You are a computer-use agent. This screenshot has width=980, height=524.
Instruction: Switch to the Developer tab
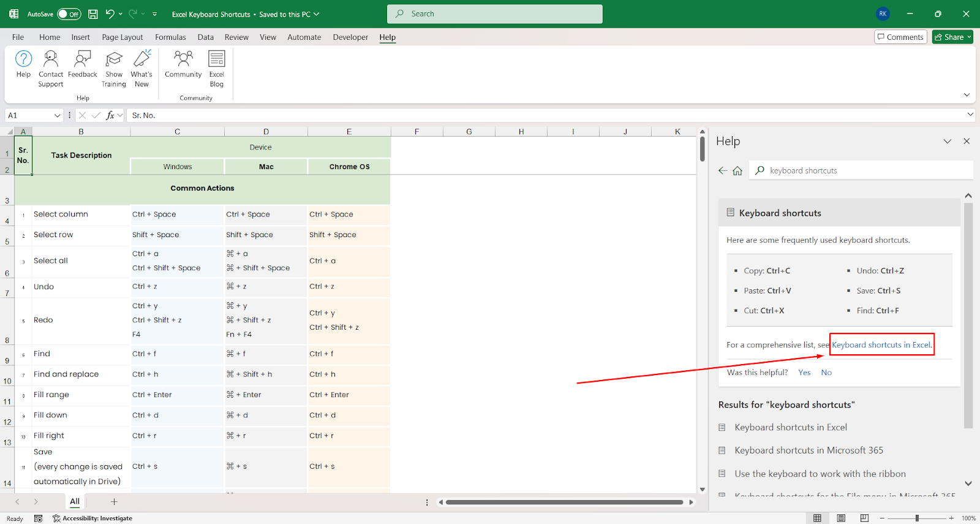pos(350,37)
